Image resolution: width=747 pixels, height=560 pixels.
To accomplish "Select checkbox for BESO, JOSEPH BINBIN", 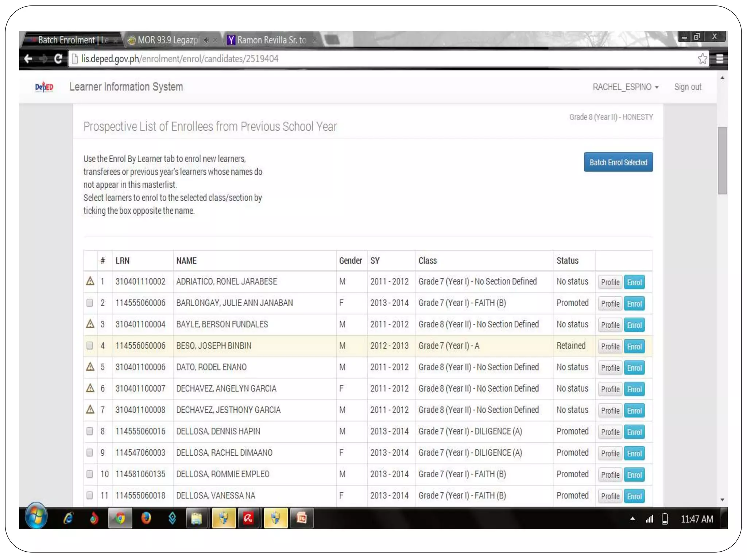I will click(x=90, y=346).
